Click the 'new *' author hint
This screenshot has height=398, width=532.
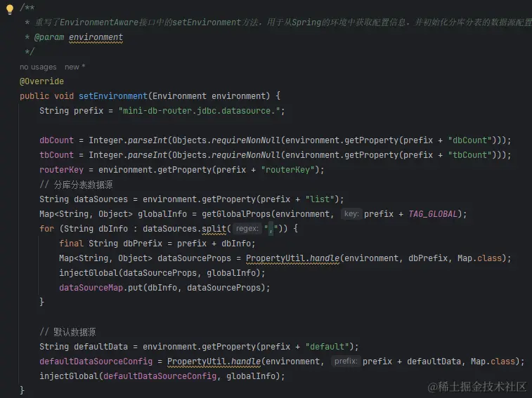pyautogui.click(x=74, y=67)
